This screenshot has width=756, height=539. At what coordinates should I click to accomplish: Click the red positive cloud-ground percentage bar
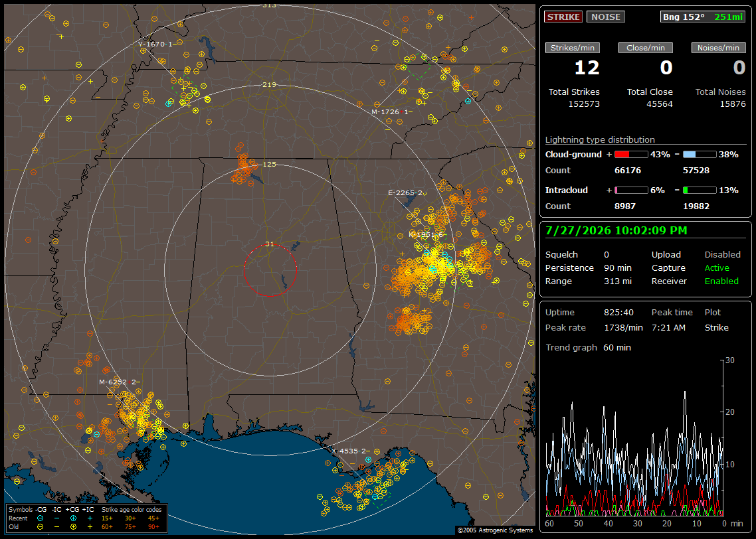tap(631, 155)
